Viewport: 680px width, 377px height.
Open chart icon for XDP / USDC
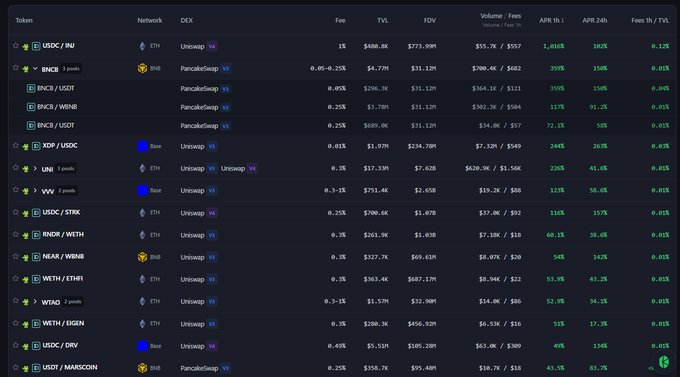pyautogui.click(x=36, y=146)
